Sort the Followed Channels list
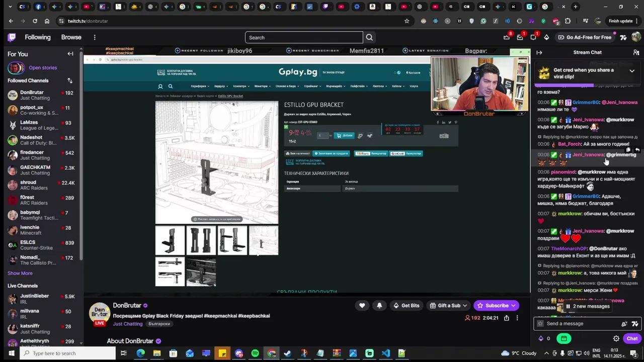The width and height of the screenshot is (644, 362). pos(70,80)
